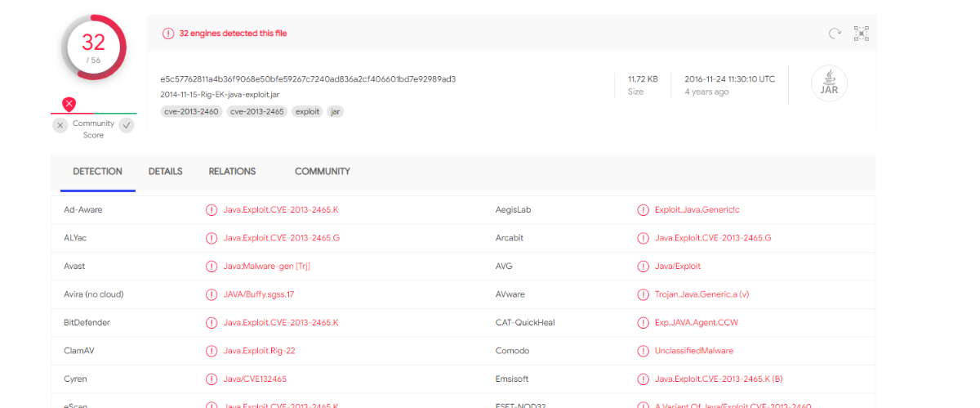Screen dimensions: 980x408
Task: Click the jar tag
Action: coord(335,111)
